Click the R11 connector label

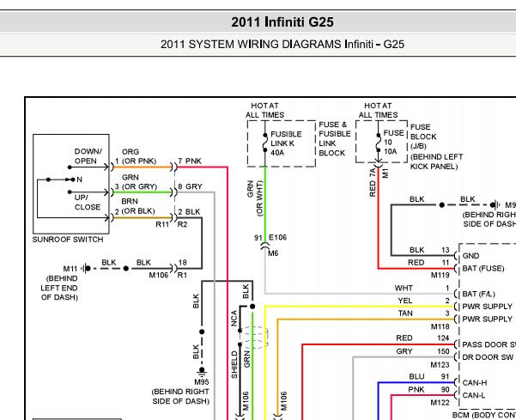162,224
